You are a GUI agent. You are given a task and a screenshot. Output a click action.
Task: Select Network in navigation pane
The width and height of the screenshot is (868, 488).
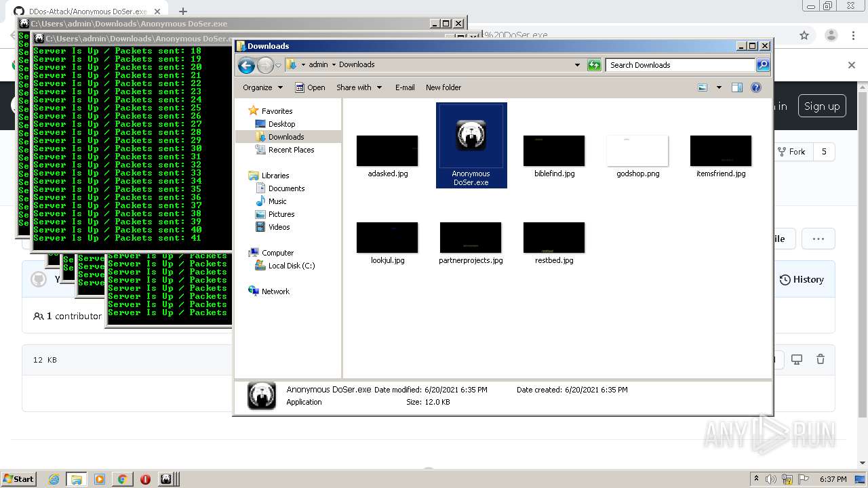tap(275, 291)
